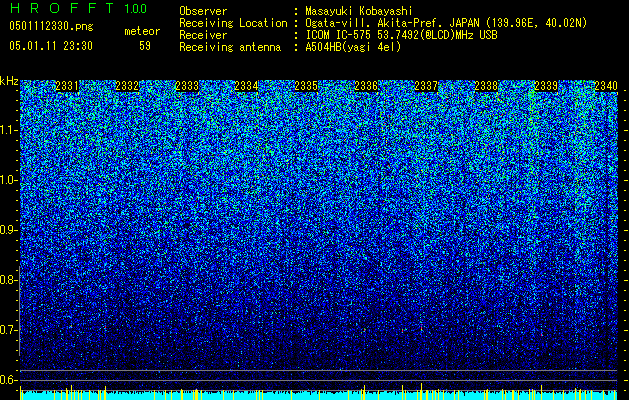Click the Ogata-vill. Akita-Pref. JAPAN location text
629x400 pixels.
pyautogui.click(x=446, y=23)
